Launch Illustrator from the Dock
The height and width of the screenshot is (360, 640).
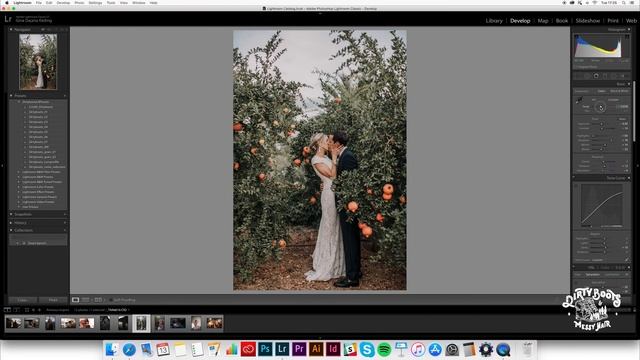click(x=316, y=349)
